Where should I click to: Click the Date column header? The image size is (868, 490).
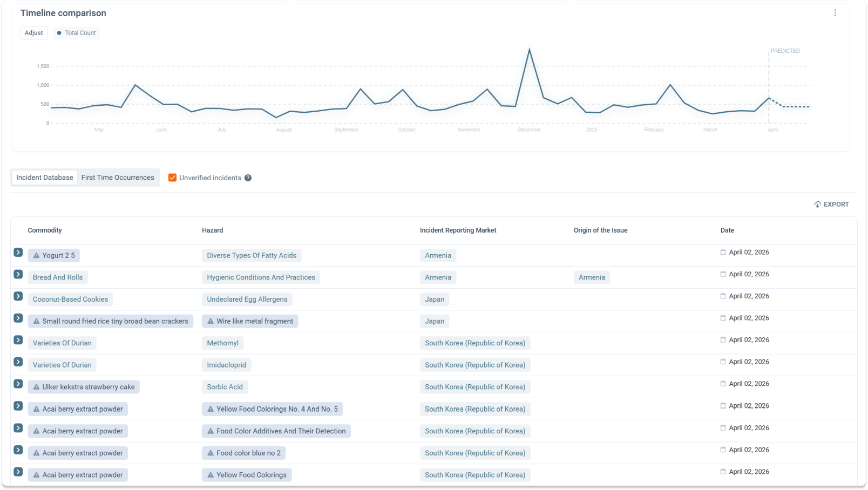click(727, 230)
